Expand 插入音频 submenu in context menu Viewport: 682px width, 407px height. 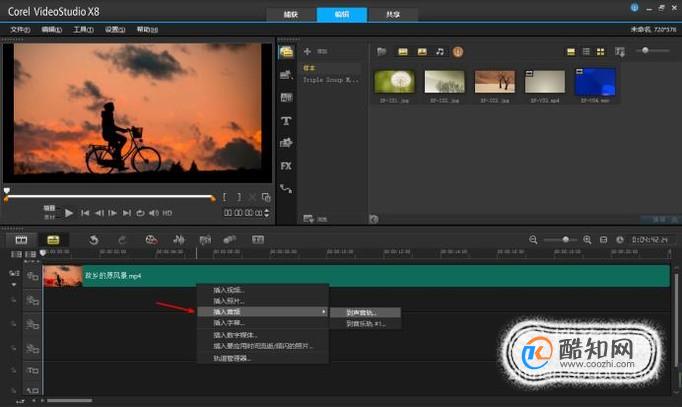click(263, 312)
